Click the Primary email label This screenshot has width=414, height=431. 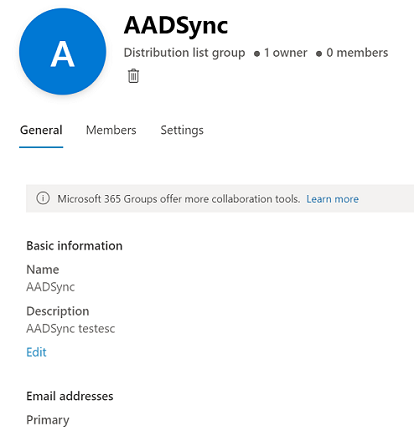[48, 420]
